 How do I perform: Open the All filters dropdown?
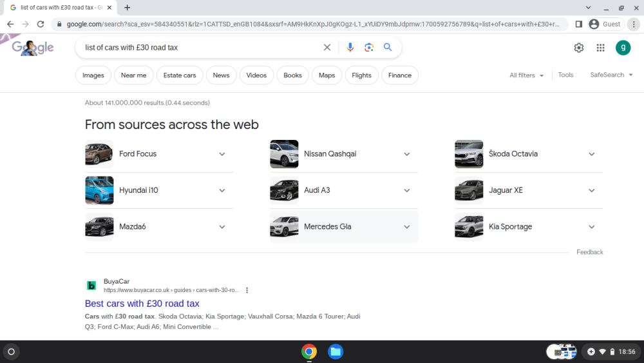point(527,75)
